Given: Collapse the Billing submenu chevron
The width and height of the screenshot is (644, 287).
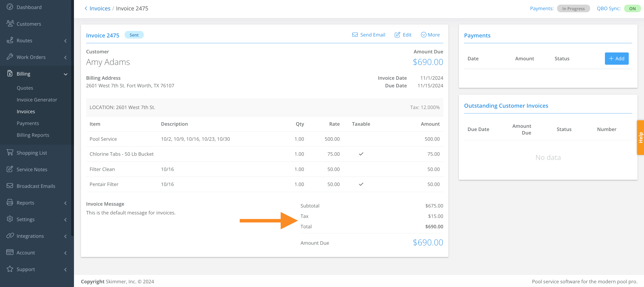Looking at the screenshot, I should [65, 74].
